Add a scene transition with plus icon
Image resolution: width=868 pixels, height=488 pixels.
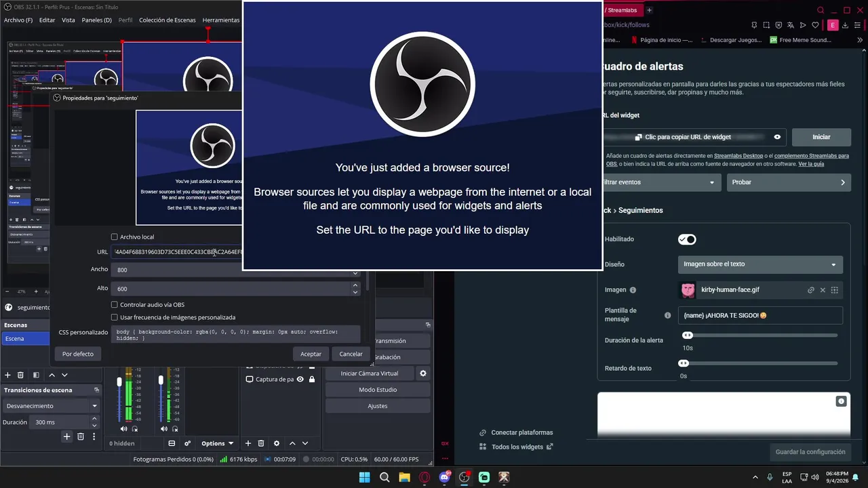click(66, 436)
